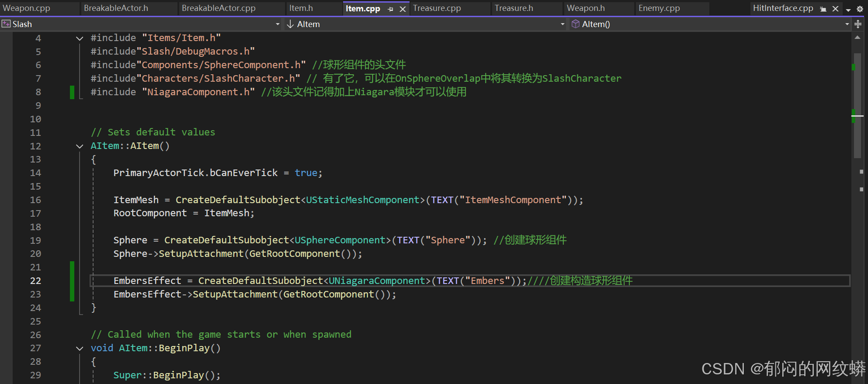868x384 pixels.
Task: Click "Components/SphereComponent.h" include string
Action: click(x=221, y=65)
